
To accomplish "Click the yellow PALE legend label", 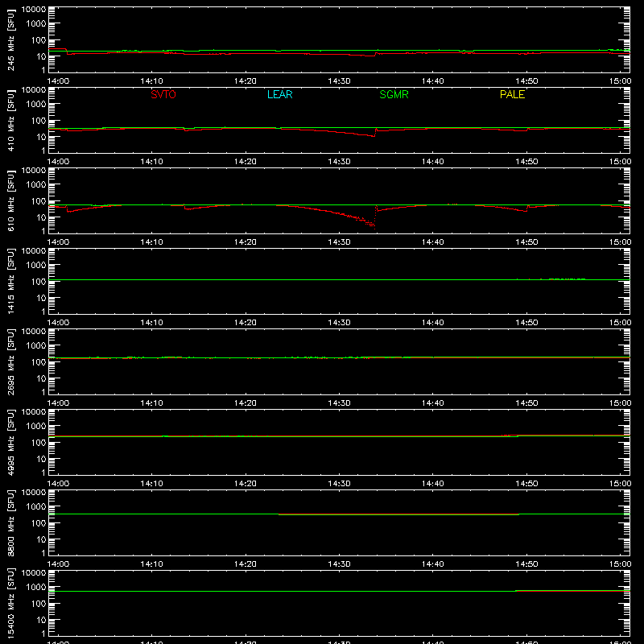I will pyautogui.click(x=512, y=94).
